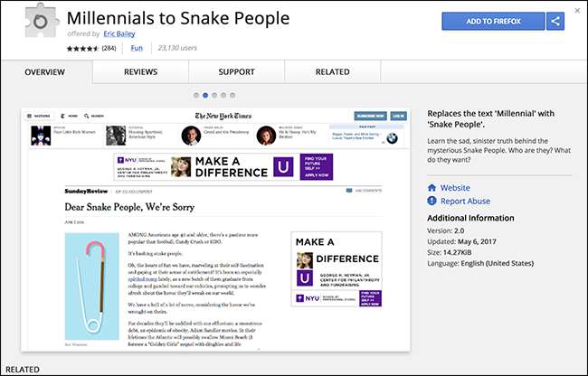588x376 pixels.
Task: Select the first carousel dot
Action: point(195,94)
